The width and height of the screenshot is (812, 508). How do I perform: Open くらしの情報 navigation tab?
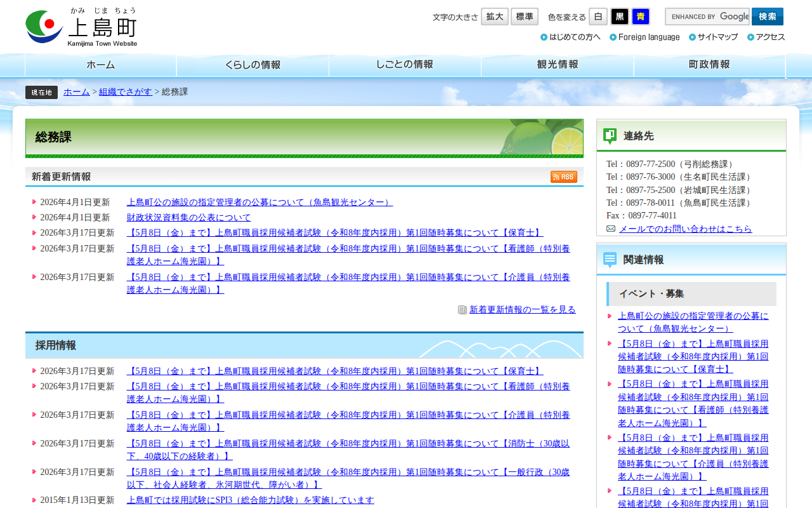pos(252,65)
